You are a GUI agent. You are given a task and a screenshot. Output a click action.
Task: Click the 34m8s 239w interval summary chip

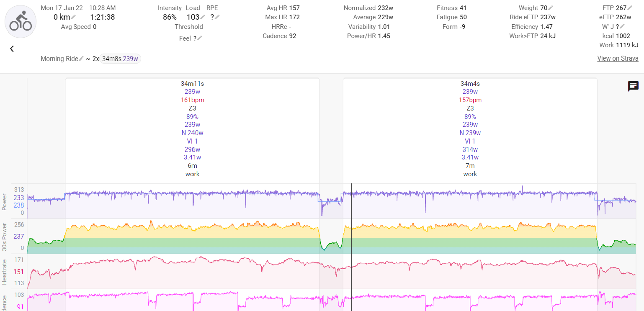click(x=120, y=59)
